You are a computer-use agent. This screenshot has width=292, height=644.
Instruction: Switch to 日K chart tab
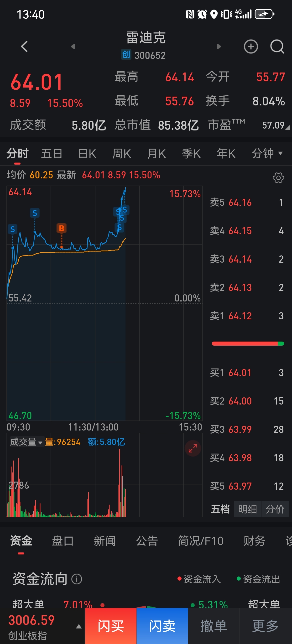87,153
